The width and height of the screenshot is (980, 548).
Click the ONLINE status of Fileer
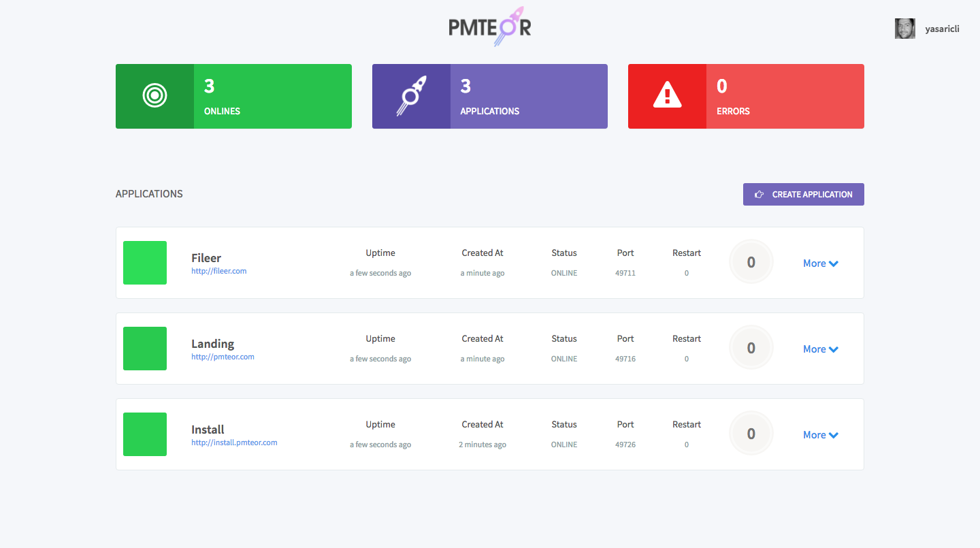pyautogui.click(x=564, y=273)
